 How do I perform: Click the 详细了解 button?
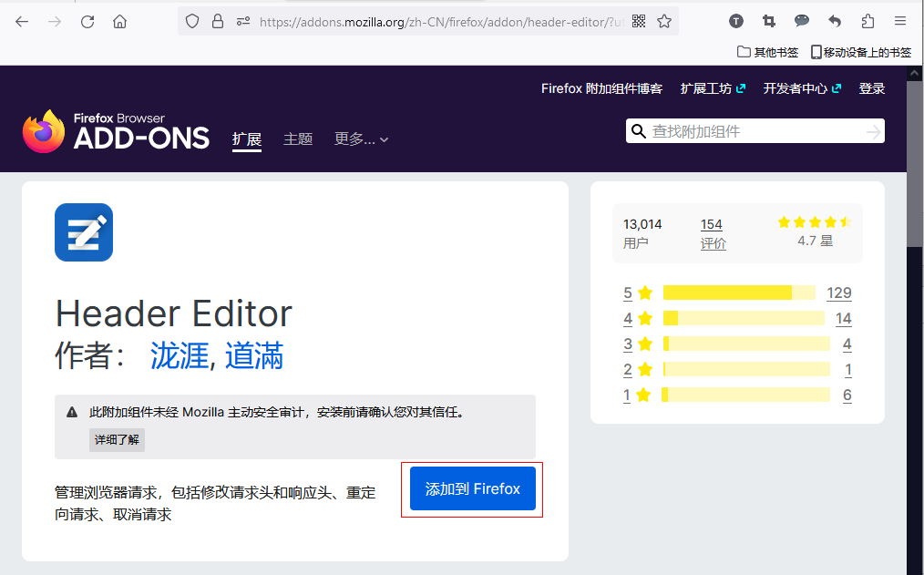pyautogui.click(x=117, y=440)
